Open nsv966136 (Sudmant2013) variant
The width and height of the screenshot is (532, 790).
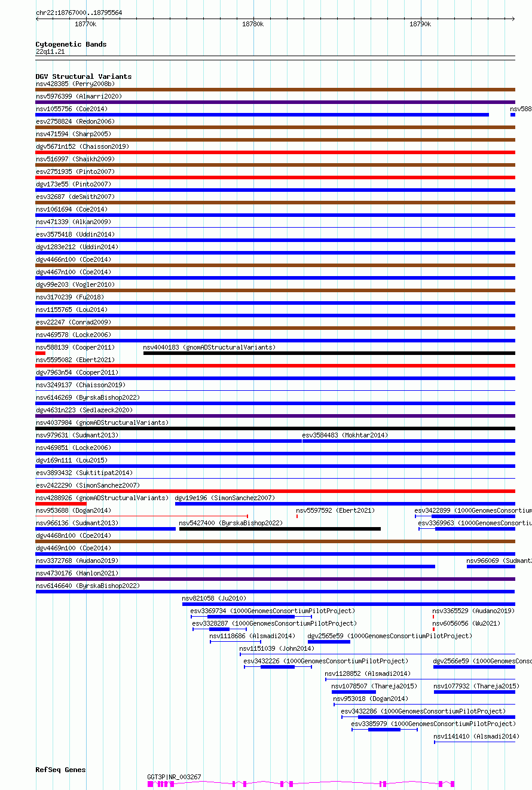77,523
